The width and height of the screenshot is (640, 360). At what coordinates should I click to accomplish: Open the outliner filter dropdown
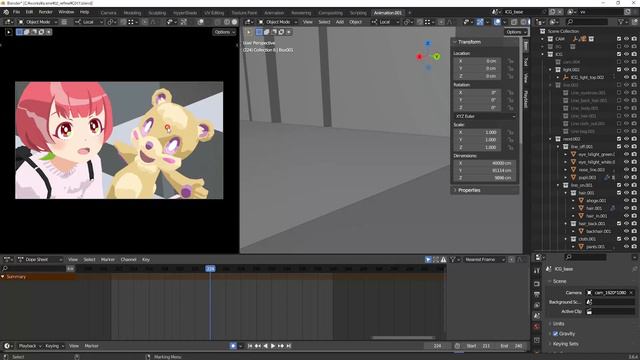622,22
